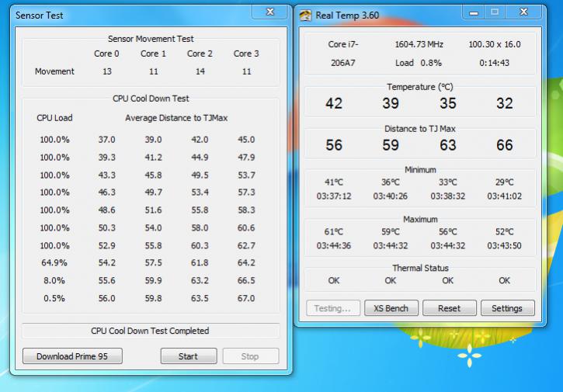The height and width of the screenshot is (392, 563).
Task: Click temperature reading 39
Action: tap(391, 103)
